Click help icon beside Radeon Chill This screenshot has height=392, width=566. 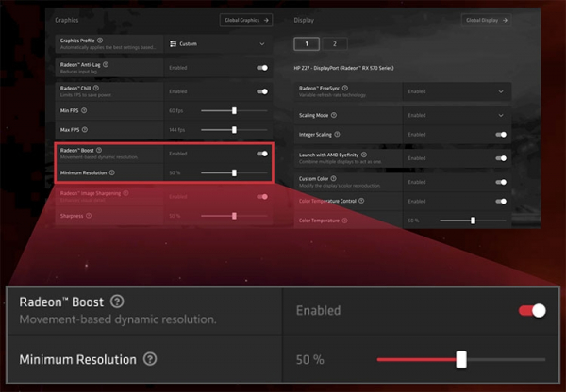(96, 88)
